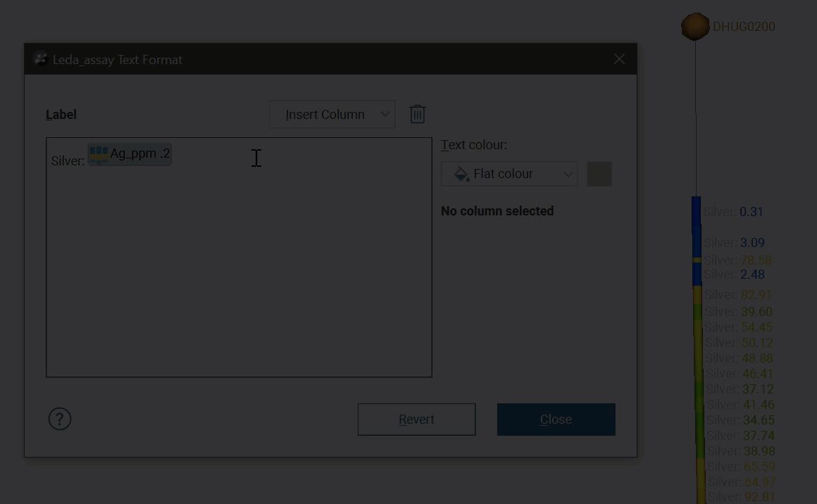Image resolution: width=817 pixels, height=504 pixels.
Task: Click the 'Silver:' prefix text in label box
Action: click(x=68, y=161)
